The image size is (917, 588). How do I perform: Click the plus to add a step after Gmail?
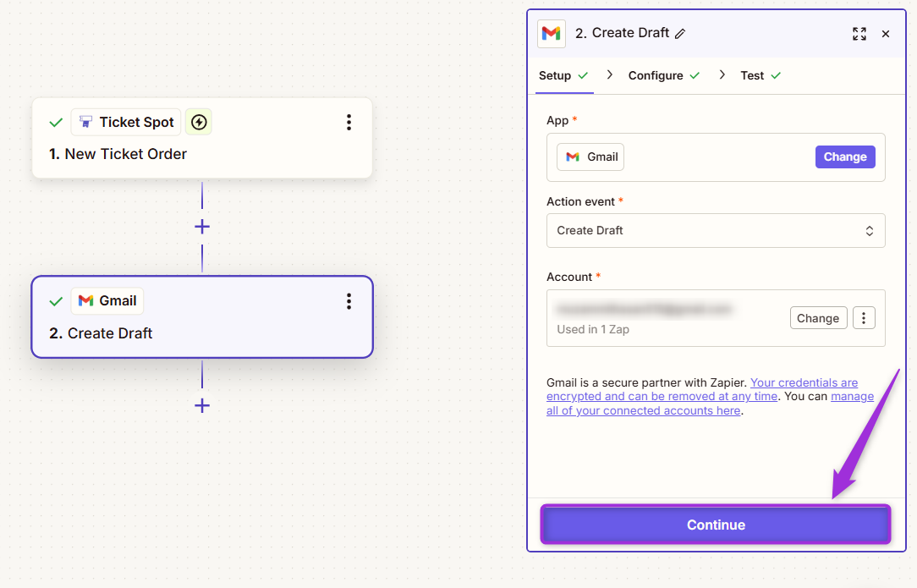(x=201, y=405)
